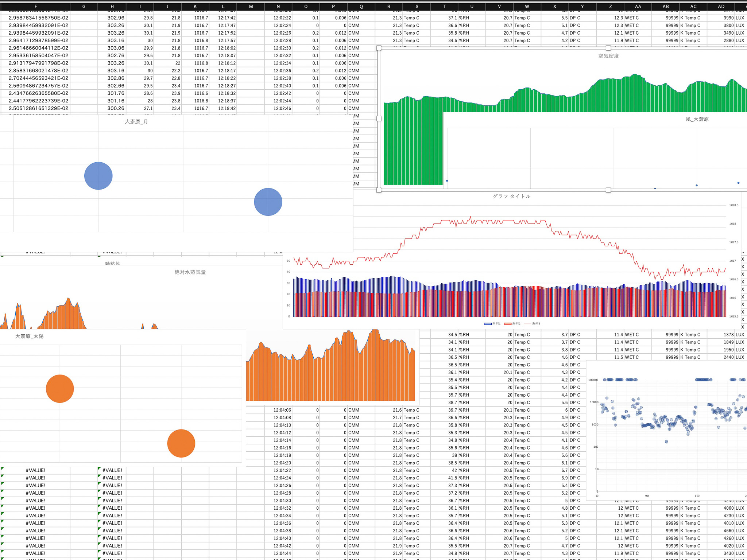Select column K header
The height and width of the screenshot is (560, 747).
[195, 7]
